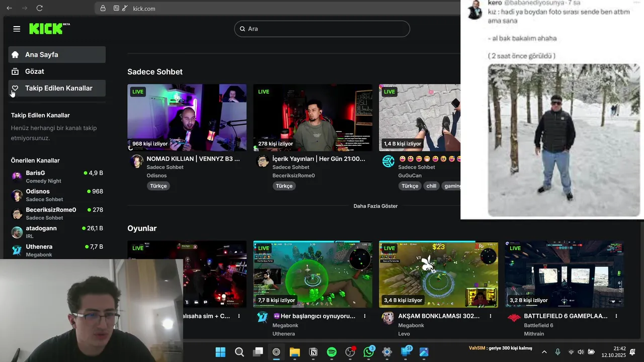
Task: Click the Ara search field
Action: [x=322, y=29]
